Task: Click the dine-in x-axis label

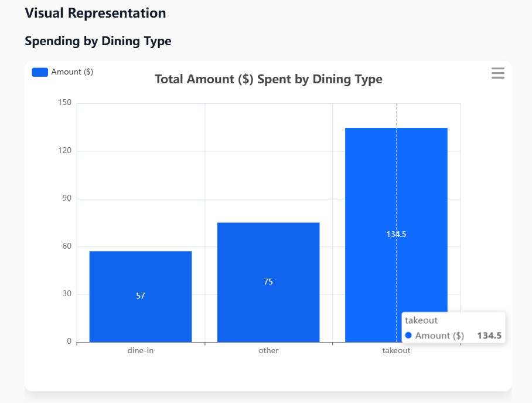Action: [x=141, y=351]
